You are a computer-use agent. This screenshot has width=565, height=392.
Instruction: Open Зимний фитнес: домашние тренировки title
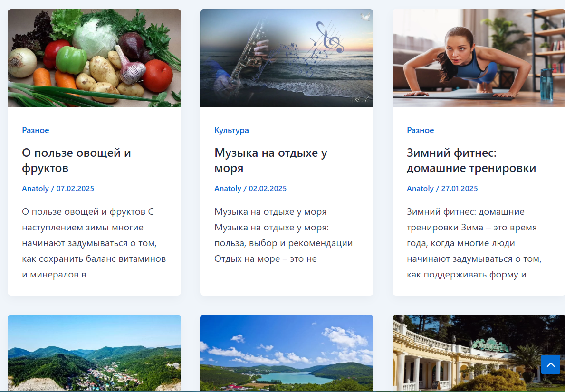471,160
